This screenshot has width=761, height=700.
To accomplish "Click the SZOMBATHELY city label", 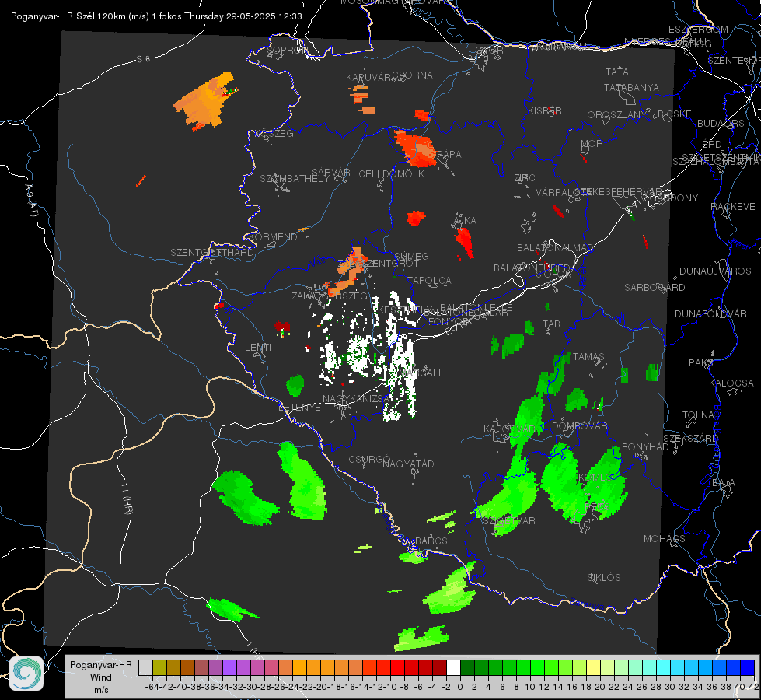I will click(295, 179).
